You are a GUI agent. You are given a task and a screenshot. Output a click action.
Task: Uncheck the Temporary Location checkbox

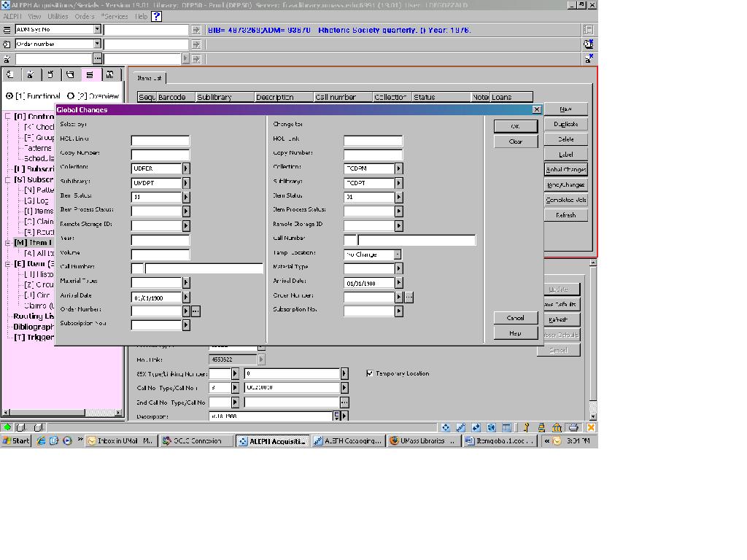[370, 373]
